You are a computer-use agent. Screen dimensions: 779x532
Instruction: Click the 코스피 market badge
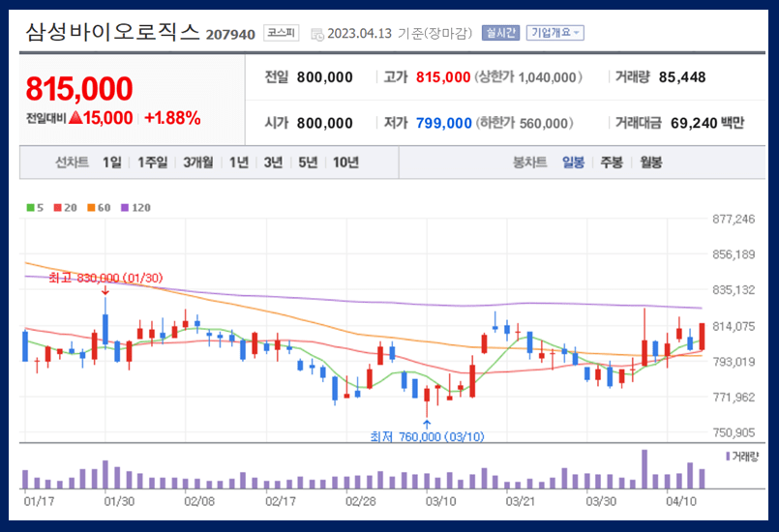[x=282, y=33]
